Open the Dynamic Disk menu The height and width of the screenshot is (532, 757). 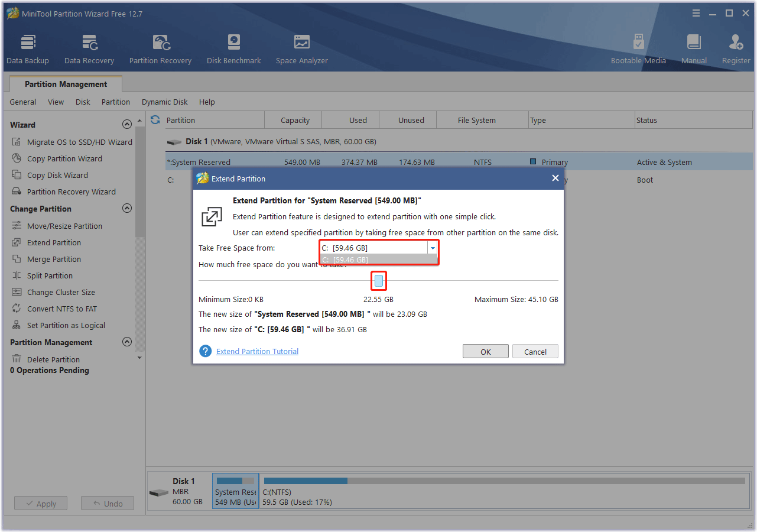[165, 102]
